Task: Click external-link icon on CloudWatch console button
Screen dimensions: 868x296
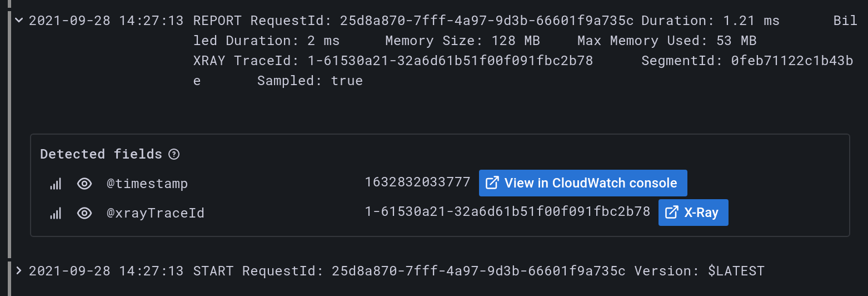Action: [492, 183]
